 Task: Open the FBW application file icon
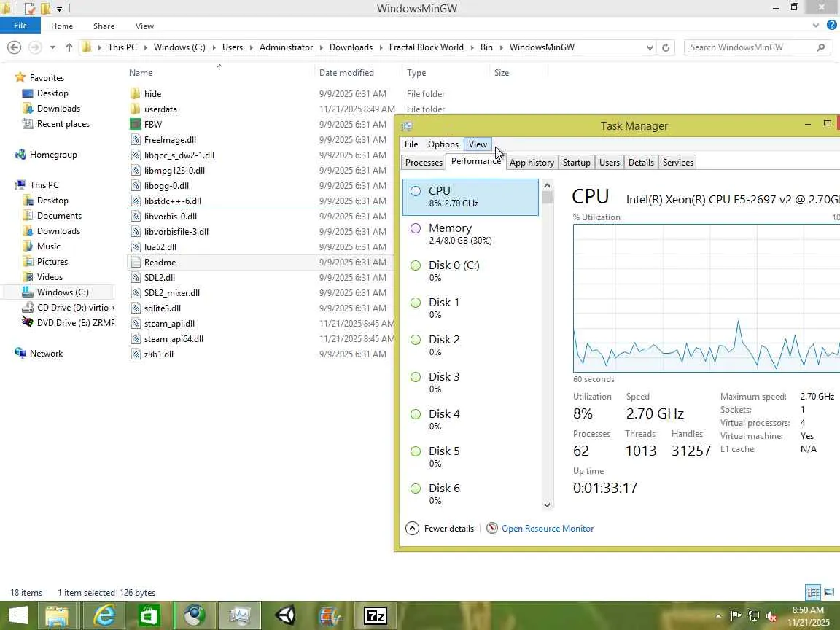point(136,124)
